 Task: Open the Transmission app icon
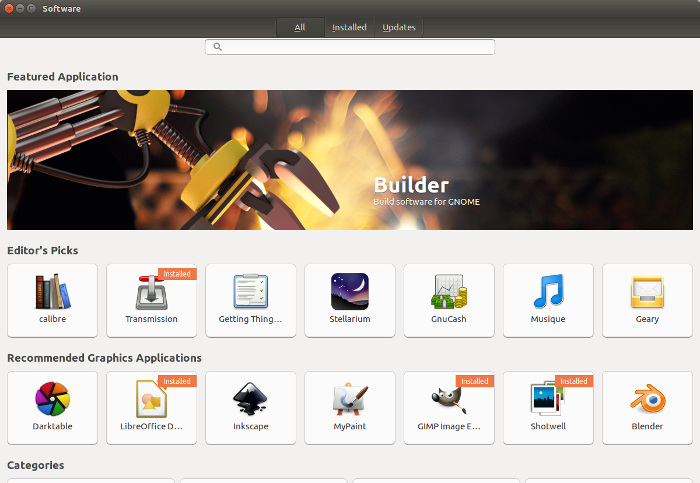(x=152, y=292)
